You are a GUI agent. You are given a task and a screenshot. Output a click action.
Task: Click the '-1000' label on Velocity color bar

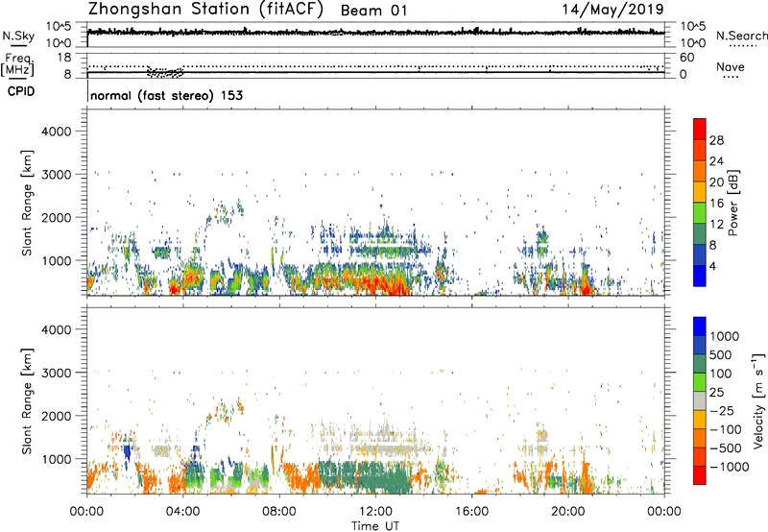[729, 467]
